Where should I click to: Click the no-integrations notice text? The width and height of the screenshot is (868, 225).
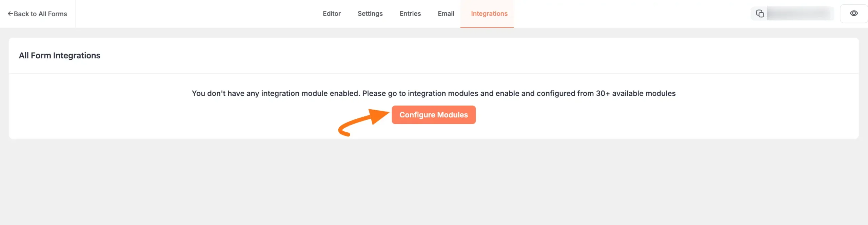[433, 93]
